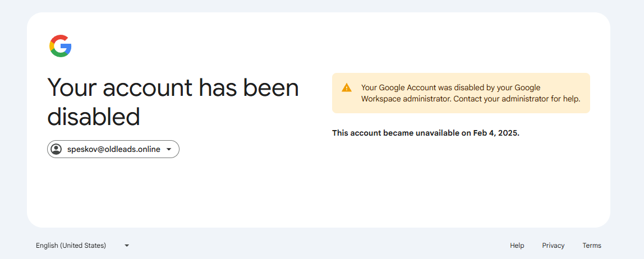
Task: Click the "Workspace administrator" text in the banner
Action: click(406, 99)
